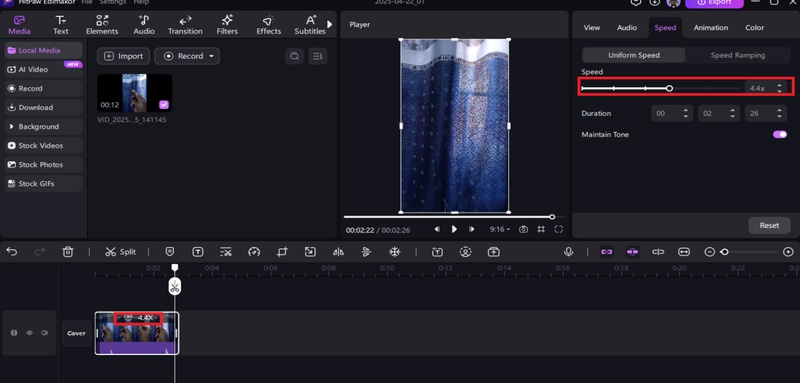Click the Duration minutes stepper

(733, 113)
